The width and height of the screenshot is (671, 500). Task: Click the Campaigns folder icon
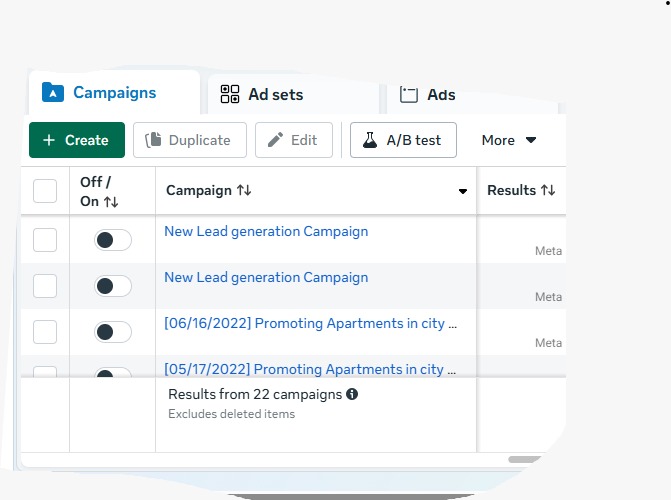(53, 93)
